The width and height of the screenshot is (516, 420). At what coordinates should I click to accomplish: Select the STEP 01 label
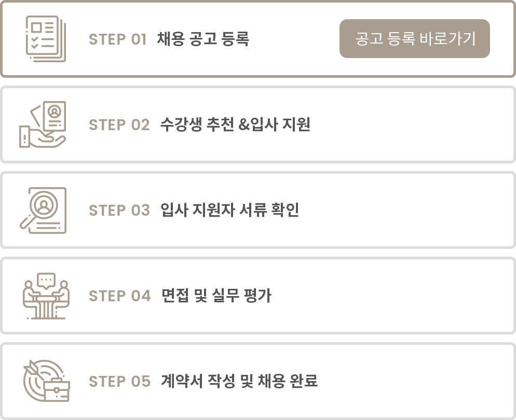point(118,38)
